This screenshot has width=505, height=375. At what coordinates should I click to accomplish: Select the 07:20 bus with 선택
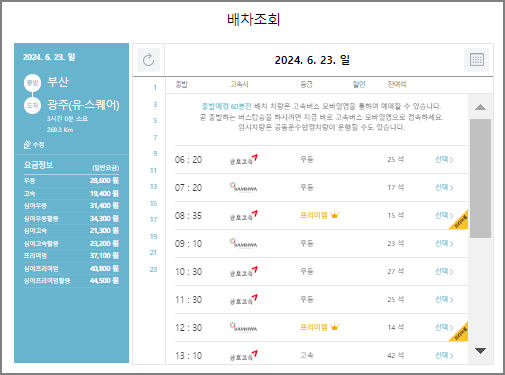444,188
